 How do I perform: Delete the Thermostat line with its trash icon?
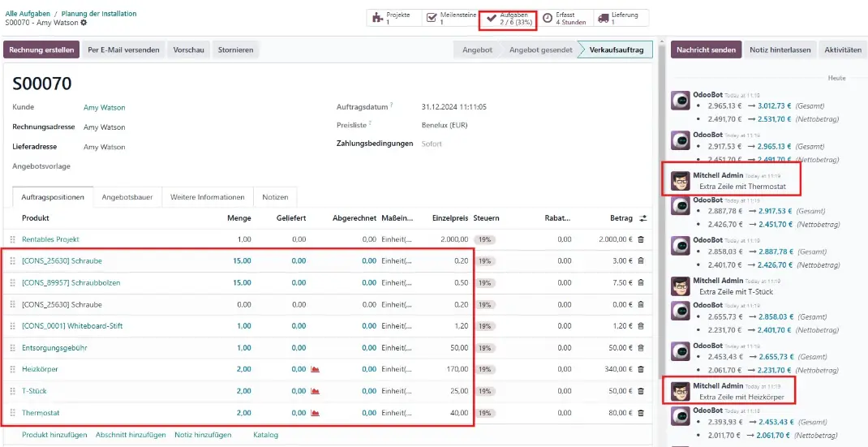(x=641, y=413)
